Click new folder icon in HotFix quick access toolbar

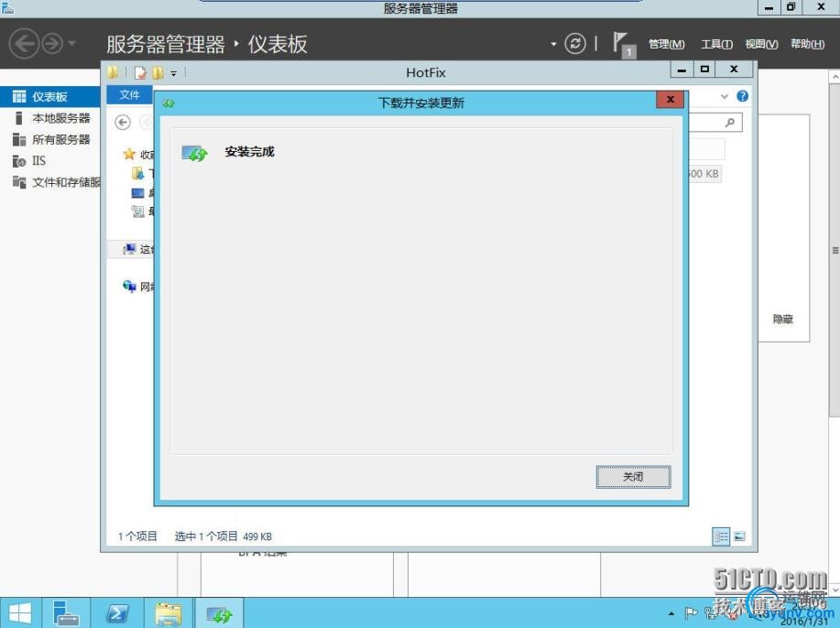158,73
